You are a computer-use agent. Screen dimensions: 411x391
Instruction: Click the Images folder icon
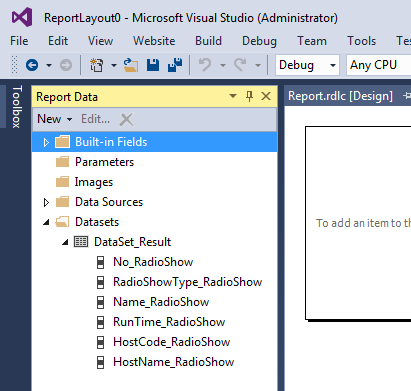click(x=62, y=182)
